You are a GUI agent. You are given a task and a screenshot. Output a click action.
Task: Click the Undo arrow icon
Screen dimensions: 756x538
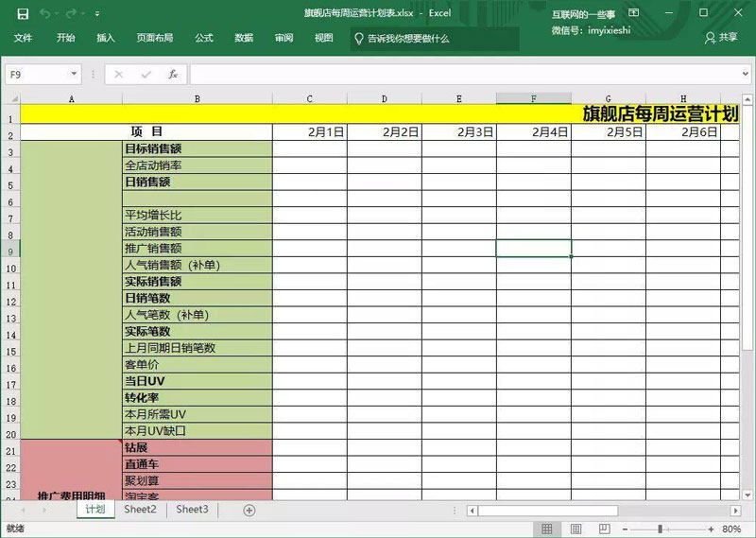click(x=45, y=13)
